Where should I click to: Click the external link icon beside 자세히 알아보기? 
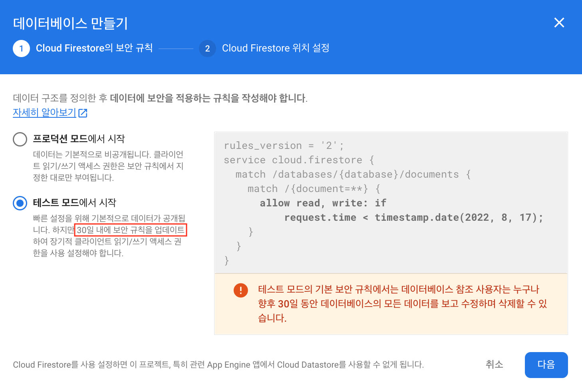83,113
